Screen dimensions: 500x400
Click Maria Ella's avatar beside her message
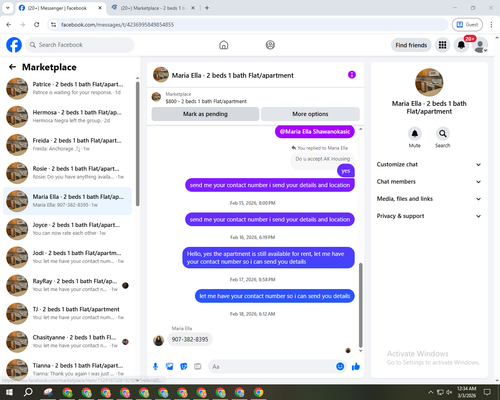click(158, 340)
